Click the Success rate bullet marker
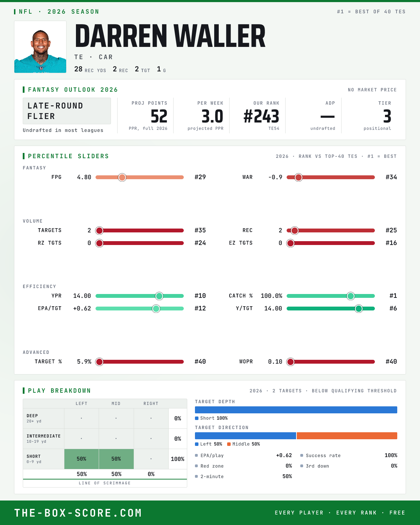The height and width of the screenshot is (525, 420). click(302, 455)
